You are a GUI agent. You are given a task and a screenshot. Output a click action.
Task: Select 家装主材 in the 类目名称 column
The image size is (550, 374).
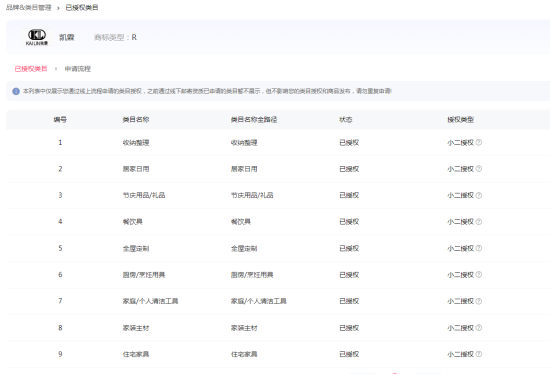pyautogui.click(x=136, y=328)
